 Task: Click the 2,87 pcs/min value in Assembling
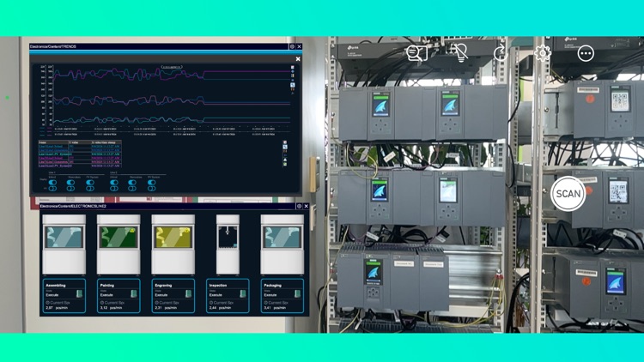tap(57, 308)
